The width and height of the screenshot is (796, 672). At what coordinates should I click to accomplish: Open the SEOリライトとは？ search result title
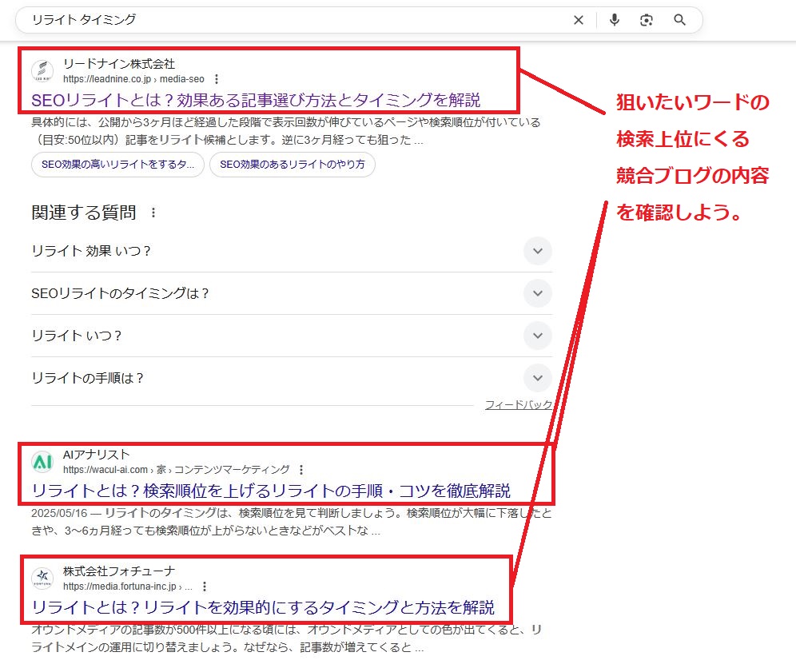pos(256,100)
